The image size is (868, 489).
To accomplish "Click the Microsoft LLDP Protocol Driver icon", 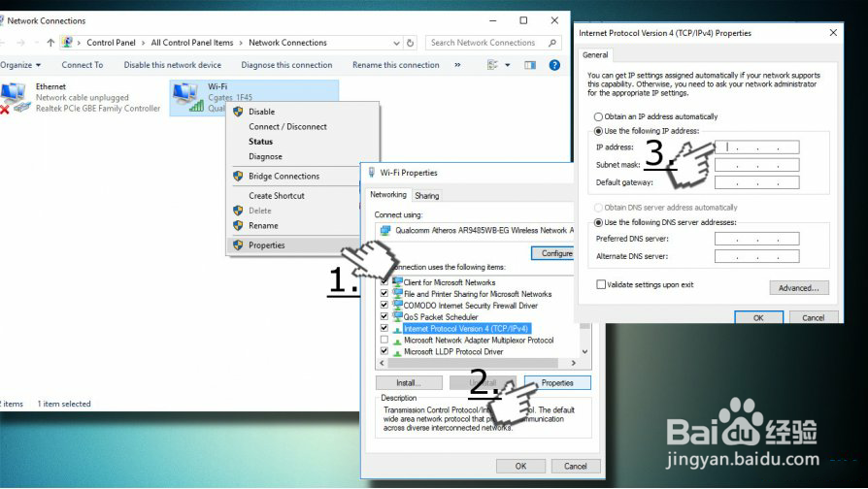I will [397, 352].
